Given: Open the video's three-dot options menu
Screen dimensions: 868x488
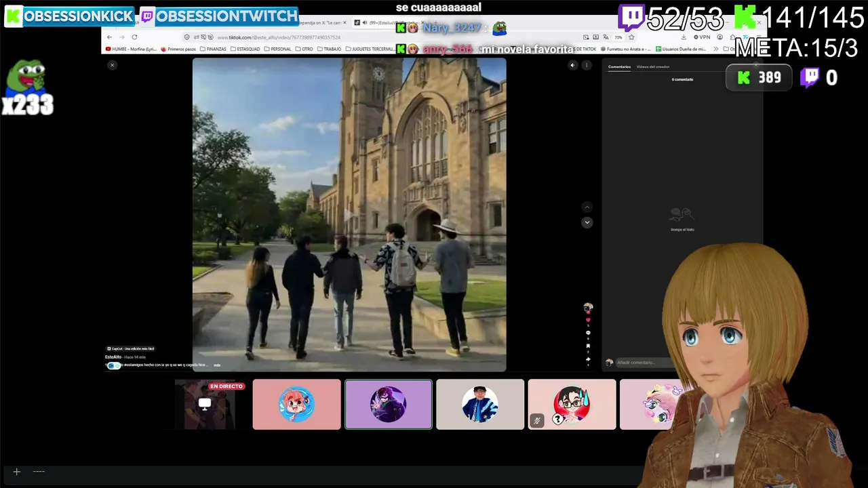Looking at the screenshot, I should click(587, 65).
